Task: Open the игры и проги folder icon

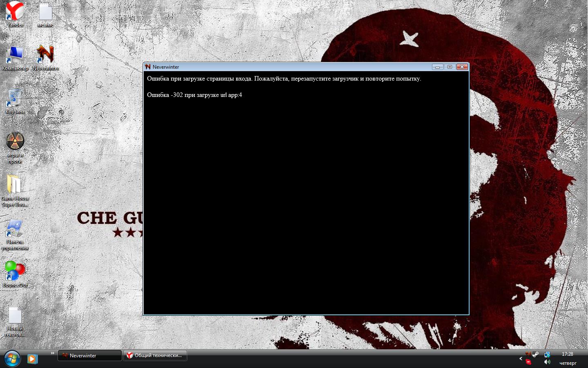Action: (x=15, y=147)
